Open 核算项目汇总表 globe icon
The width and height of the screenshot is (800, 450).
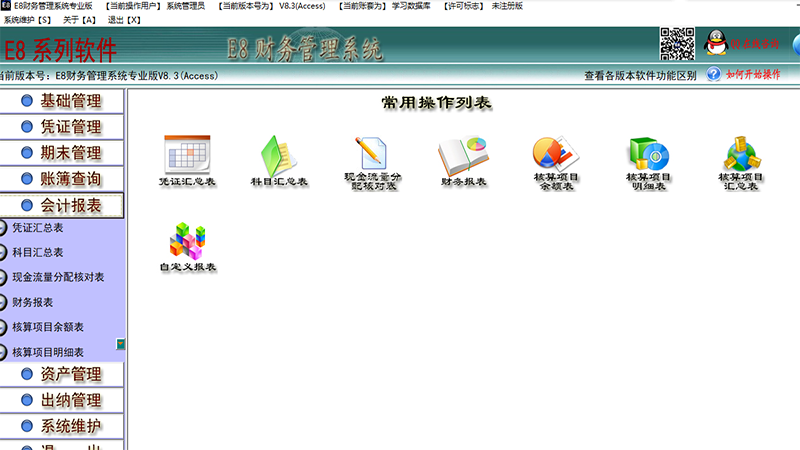pos(741,153)
